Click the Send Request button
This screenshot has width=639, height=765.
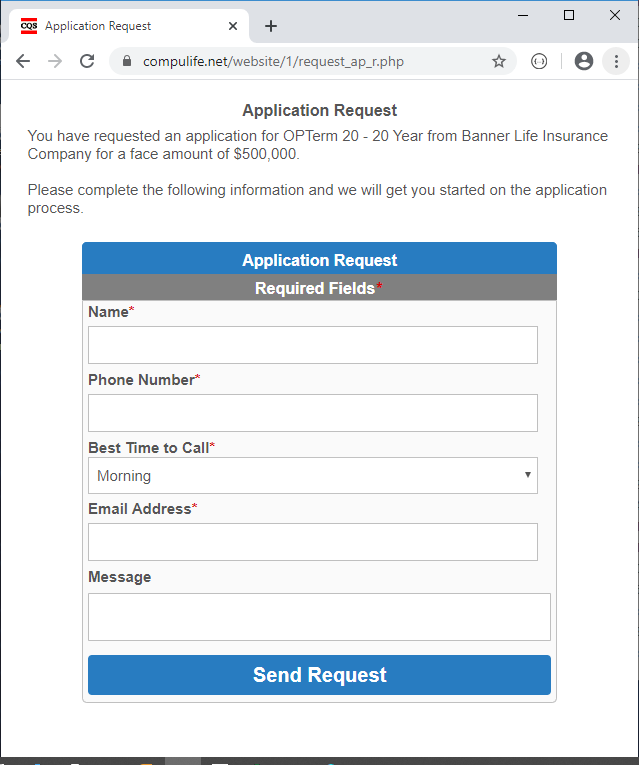click(x=319, y=675)
